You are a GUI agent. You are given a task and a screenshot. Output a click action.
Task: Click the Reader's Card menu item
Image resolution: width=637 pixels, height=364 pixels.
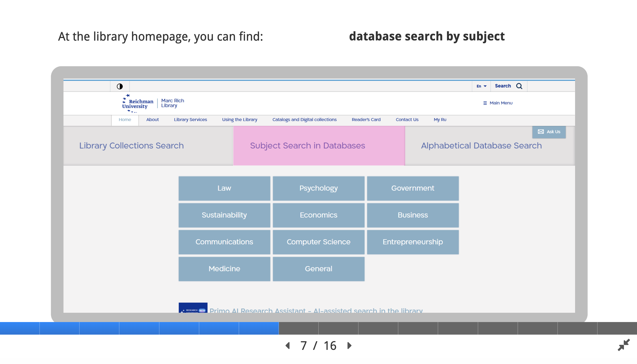click(x=366, y=119)
